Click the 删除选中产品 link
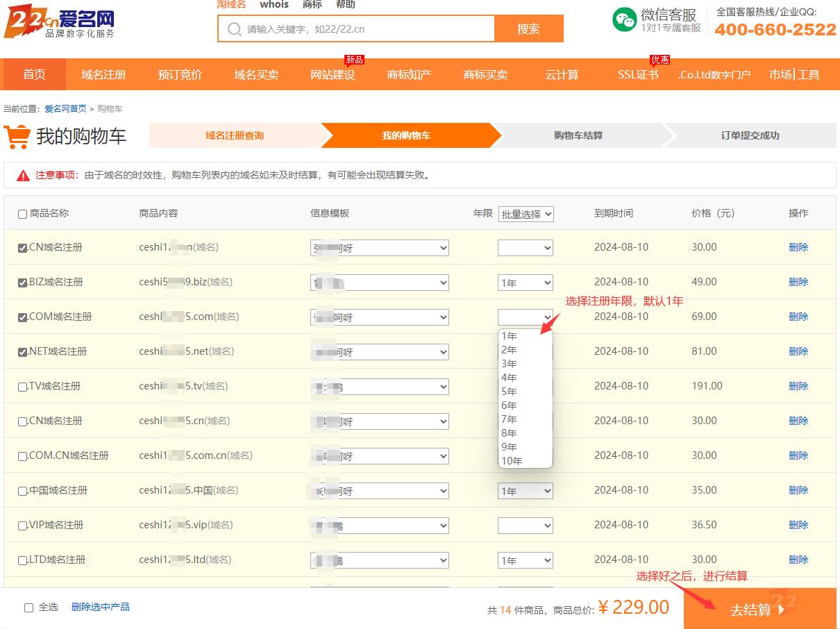 coord(100,607)
